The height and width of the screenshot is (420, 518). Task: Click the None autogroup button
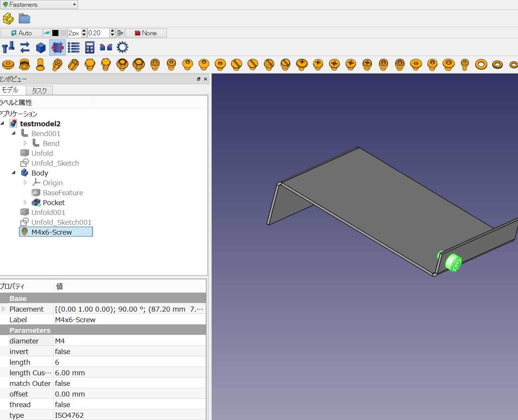click(146, 33)
